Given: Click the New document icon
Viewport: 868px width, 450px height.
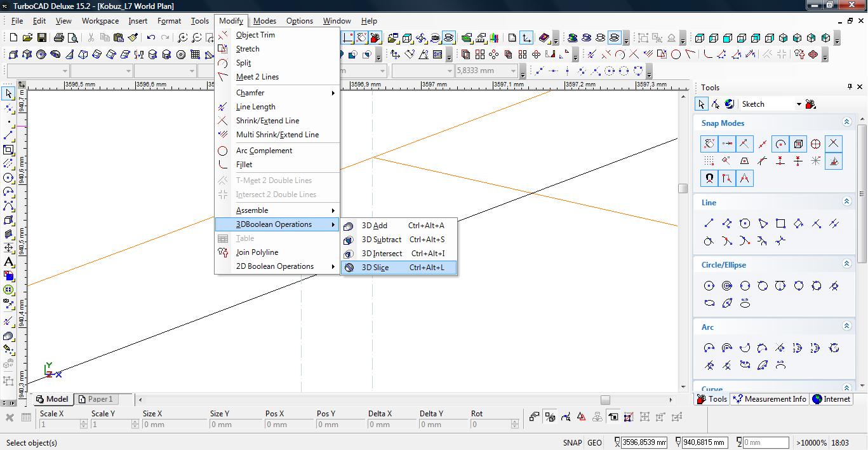Looking at the screenshot, I should [x=14, y=38].
